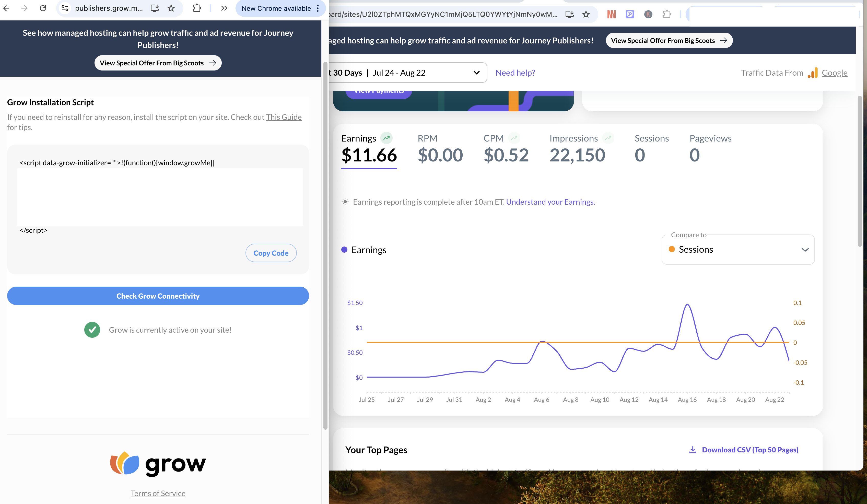
Task: Click the install app icon in right address bar
Action: pyautogui.click(x=569, y=14)
